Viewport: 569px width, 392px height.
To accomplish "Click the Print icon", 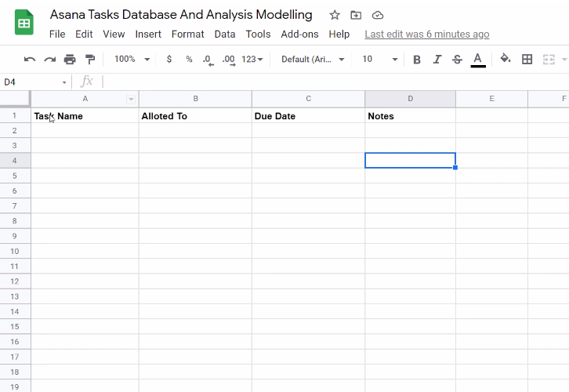I will point(70,59).
